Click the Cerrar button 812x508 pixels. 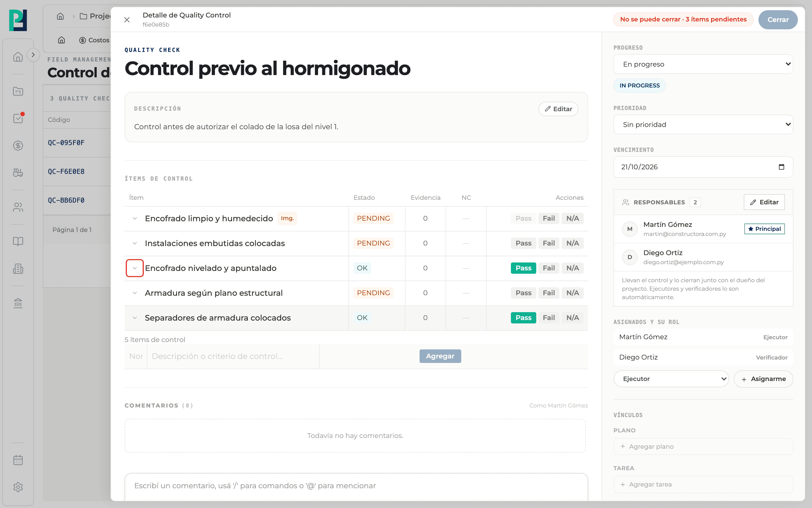tap(778, 20)
